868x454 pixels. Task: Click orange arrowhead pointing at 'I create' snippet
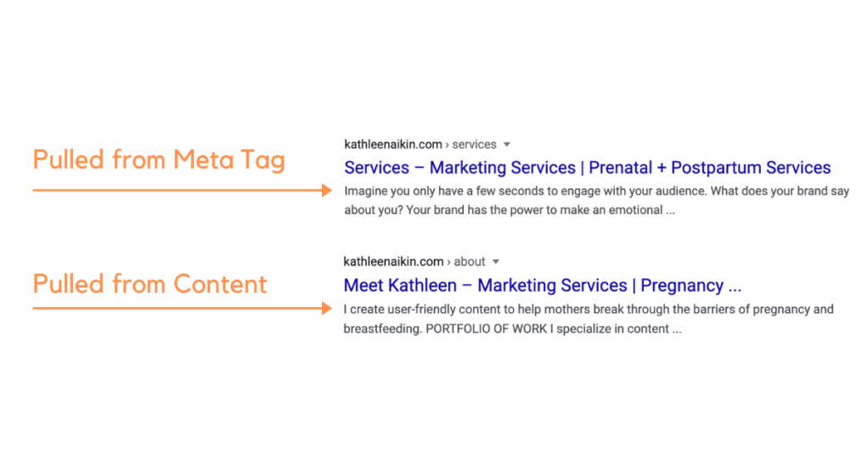(327, 309)
